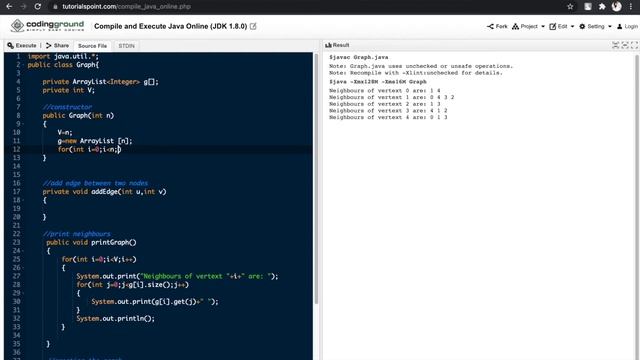The height and width of the screenshot is (360, 640).
Task: Click the Execute gears icon
Action: [x=11, y=45]
